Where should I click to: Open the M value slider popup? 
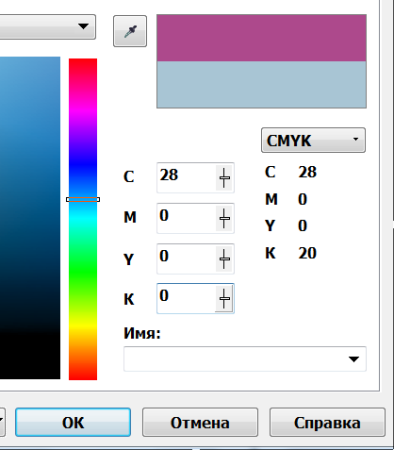pyautogui.click(x=224, y=218)
